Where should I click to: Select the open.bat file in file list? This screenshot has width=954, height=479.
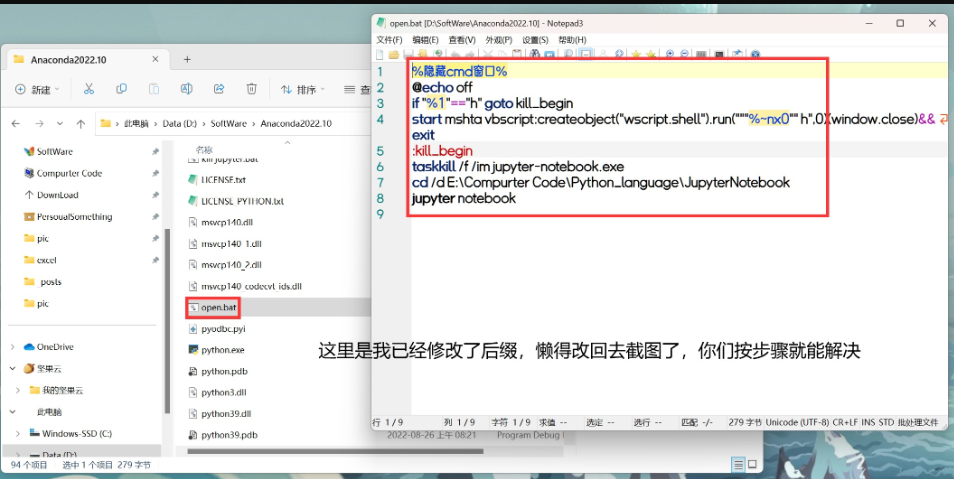(x=217, y=307)
